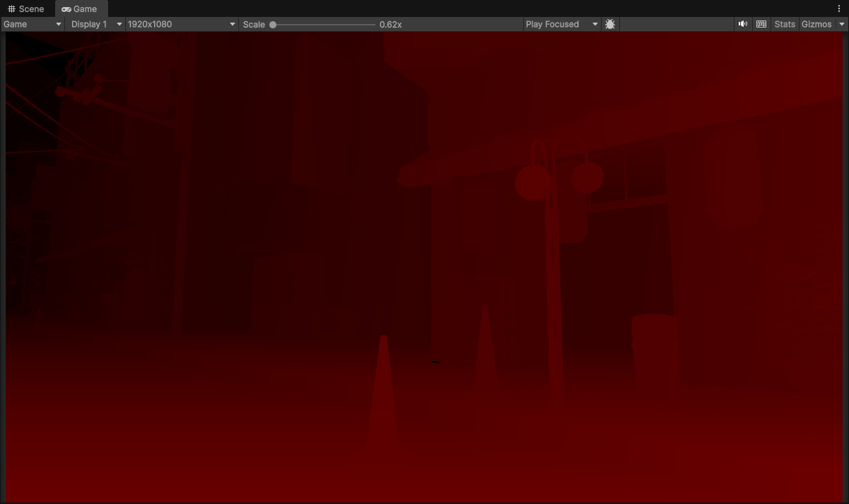Expand the Gizmos dropdown arrow

pos(841,24)
